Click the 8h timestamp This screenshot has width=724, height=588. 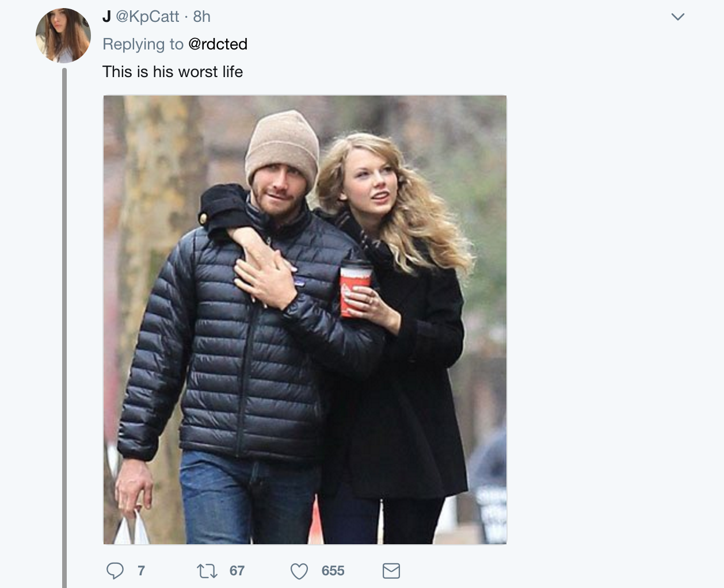(x=202, y=17)
